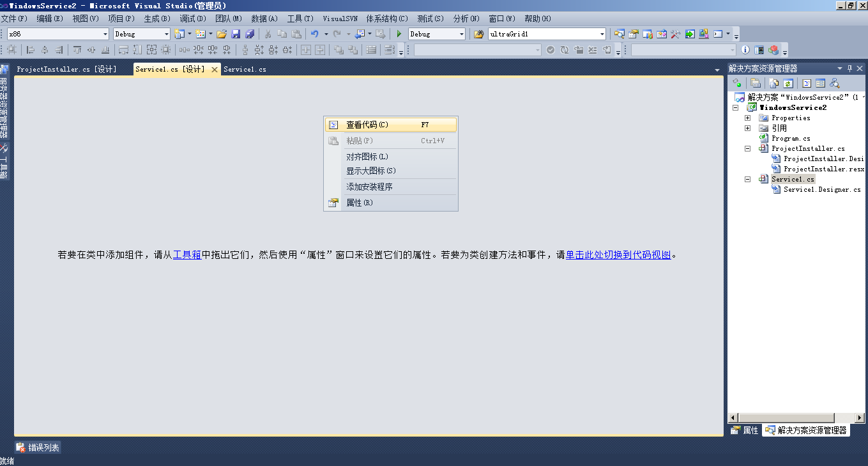Switch to the Service1.cs code tab
This screenshot has height=466, width=868.
[245, 69]
